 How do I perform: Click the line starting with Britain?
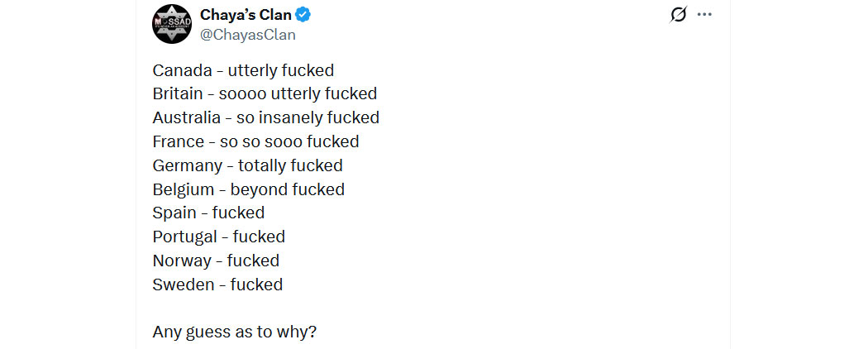coord(265,94)
